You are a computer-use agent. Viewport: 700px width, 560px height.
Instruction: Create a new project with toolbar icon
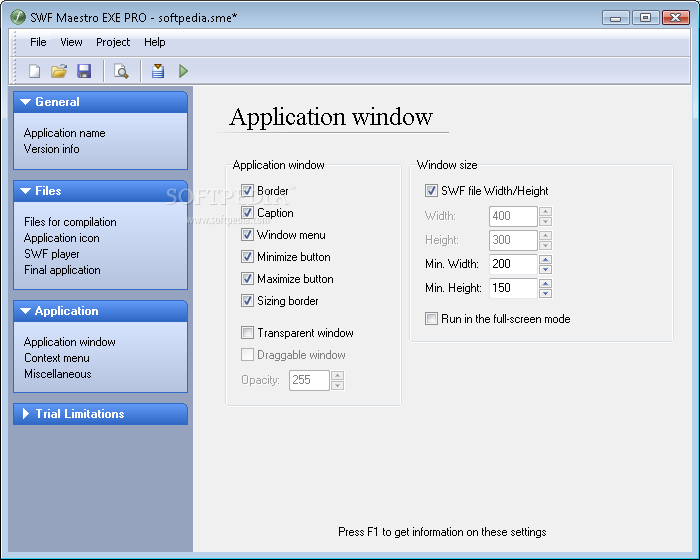(34, 71)
